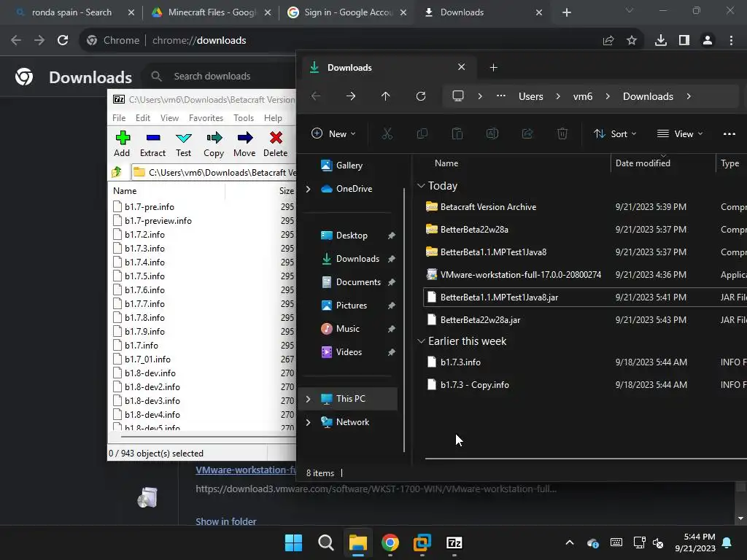Screen dimensions: 747x560
Task: Refresh the File Explorer Downloads folder
Action: [x=421, y=96]
